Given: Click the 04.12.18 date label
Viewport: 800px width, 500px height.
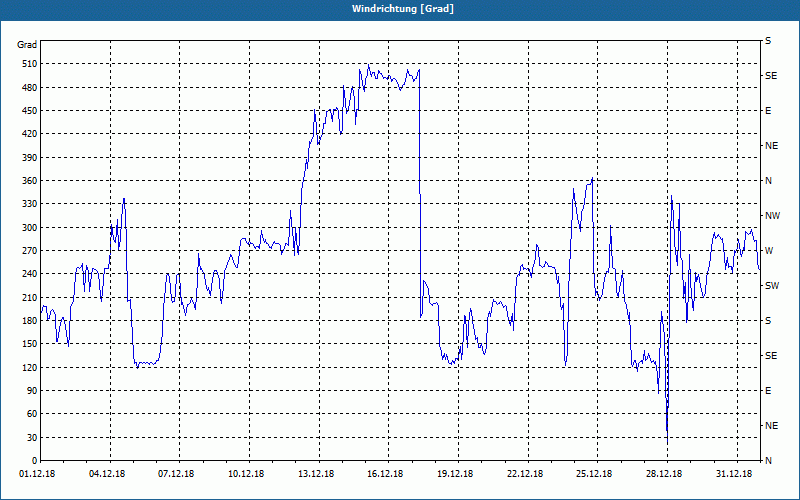Looking at the screenshot, I should (107, 474).
